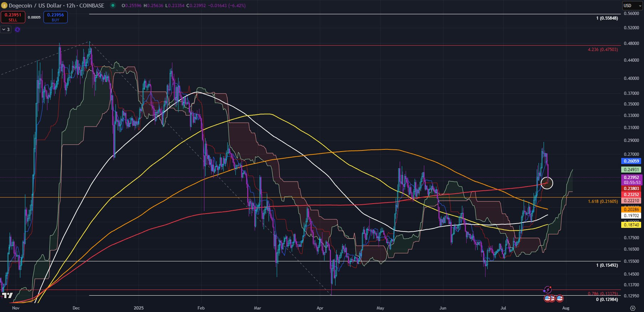Click the Apr label on time axis
Image resolution: width=644 pixels, height=312 pixels.
[x=320, y=308]
